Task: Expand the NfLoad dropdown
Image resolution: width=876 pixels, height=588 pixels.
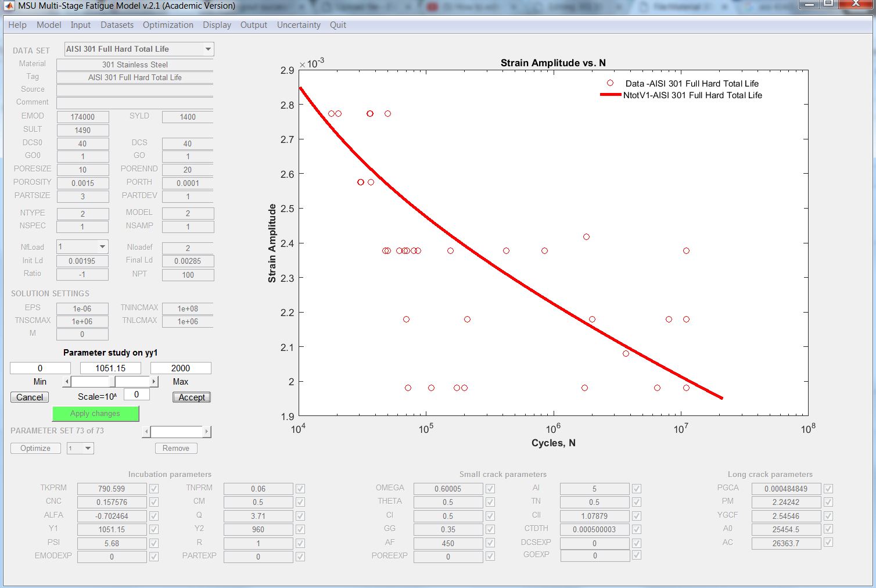Action: (102, 247)
